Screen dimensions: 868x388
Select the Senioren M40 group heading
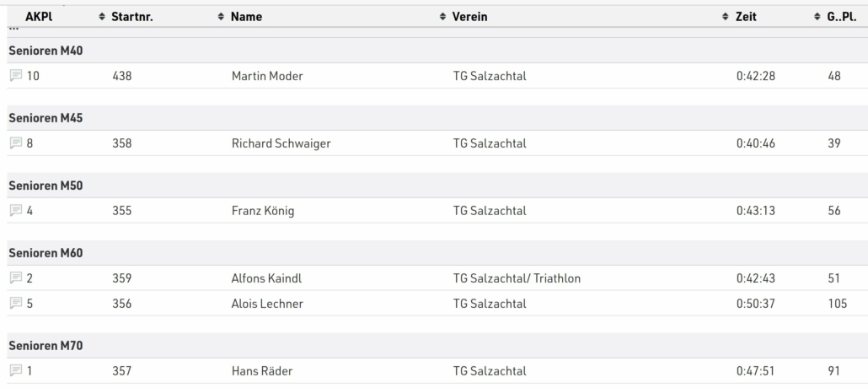(46, 51)
